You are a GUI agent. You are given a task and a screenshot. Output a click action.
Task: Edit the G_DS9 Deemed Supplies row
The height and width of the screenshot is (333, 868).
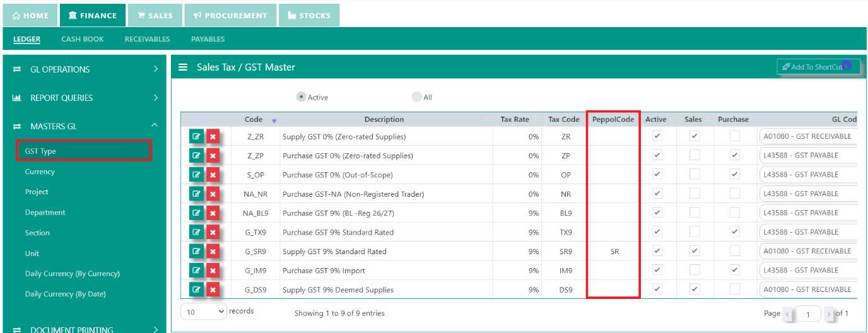pyautogui.click(x=196, y=289)
